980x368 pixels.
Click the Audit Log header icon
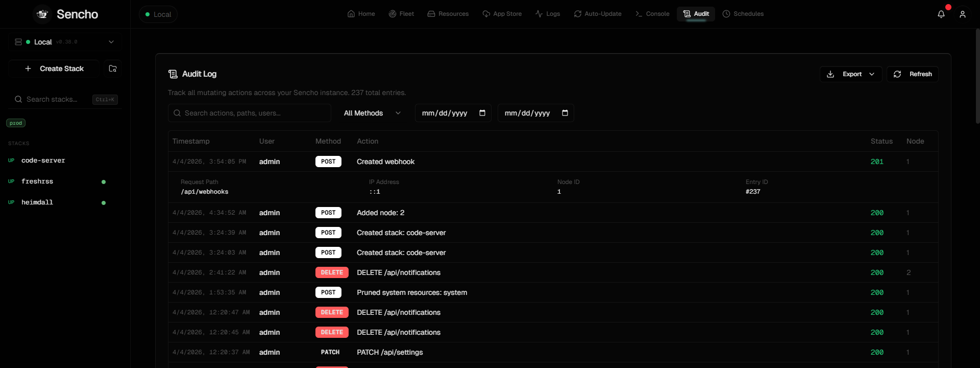(173, 74)
